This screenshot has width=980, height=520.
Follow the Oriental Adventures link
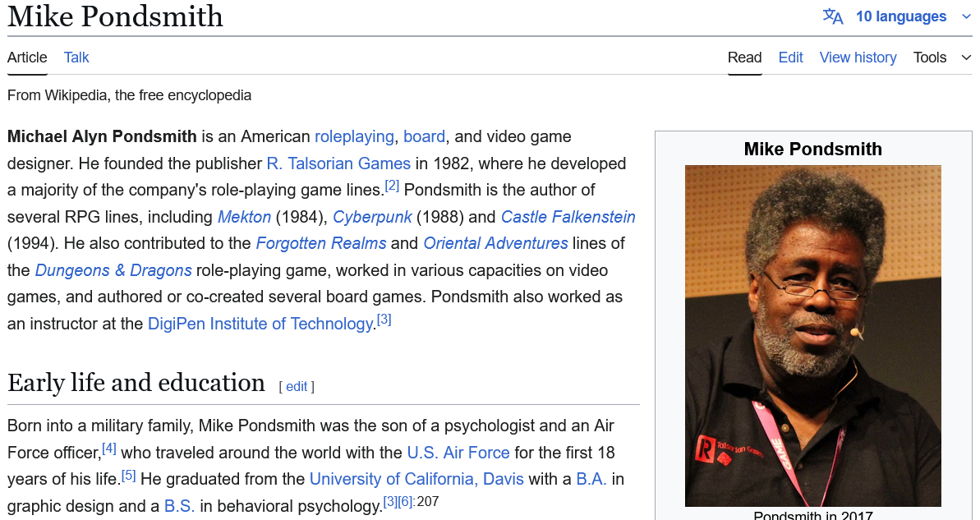(495, 243)
